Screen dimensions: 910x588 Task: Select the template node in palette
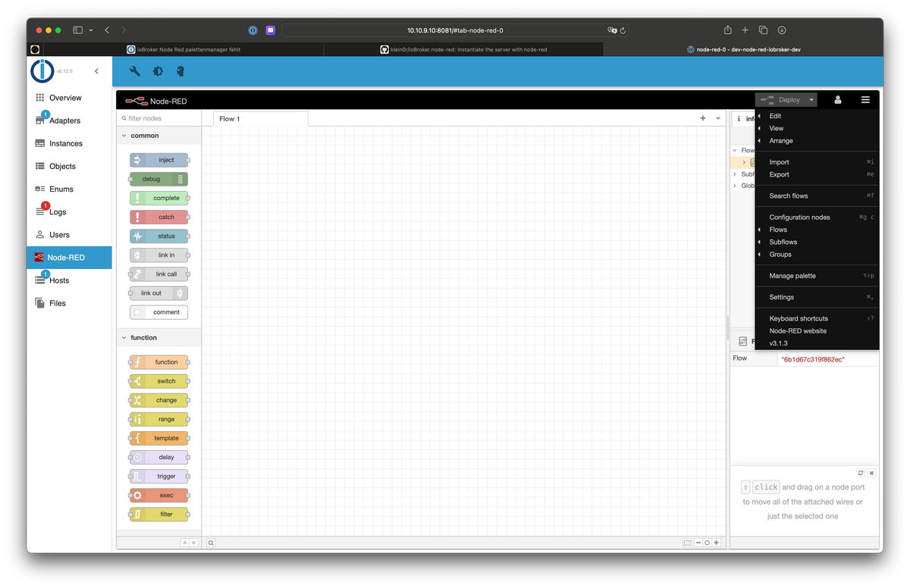[158, 438]
